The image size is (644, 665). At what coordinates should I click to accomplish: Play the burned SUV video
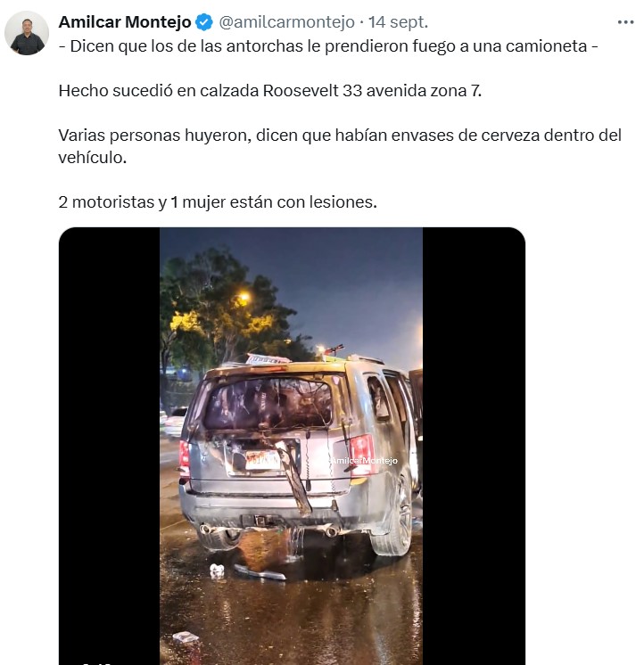pyautogui.click(x=292, y=446)
